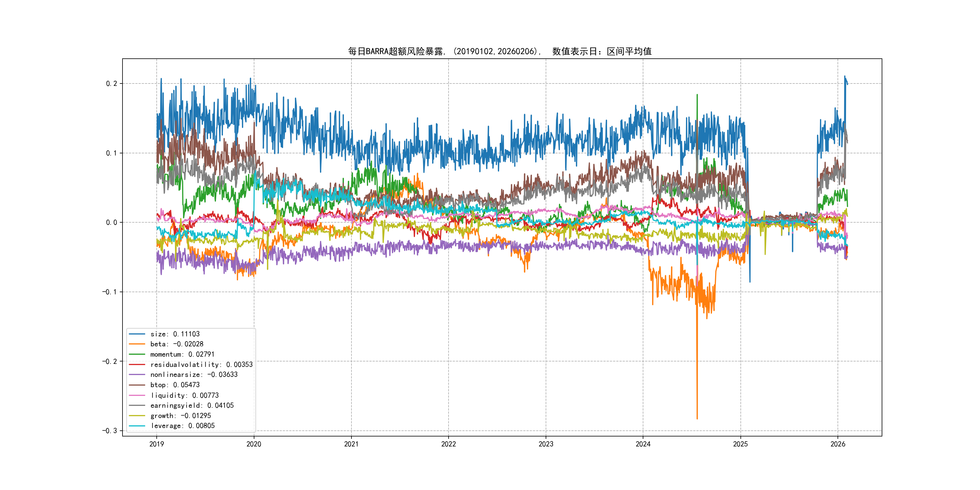Image resolution: width=980 pixels, height=490 pixels.
Task: Click the pink liquidity legend line swatch
Action: point(137,395)
